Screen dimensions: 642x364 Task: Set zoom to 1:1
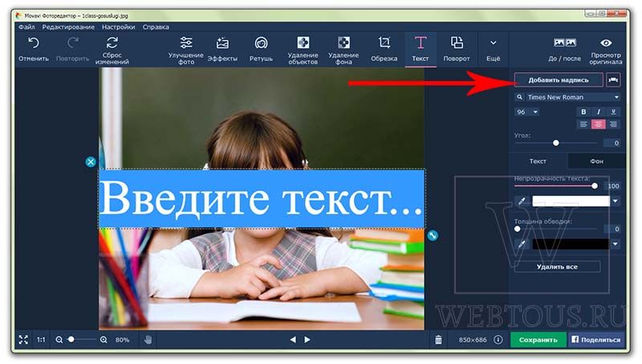click(x=41, y=339)
